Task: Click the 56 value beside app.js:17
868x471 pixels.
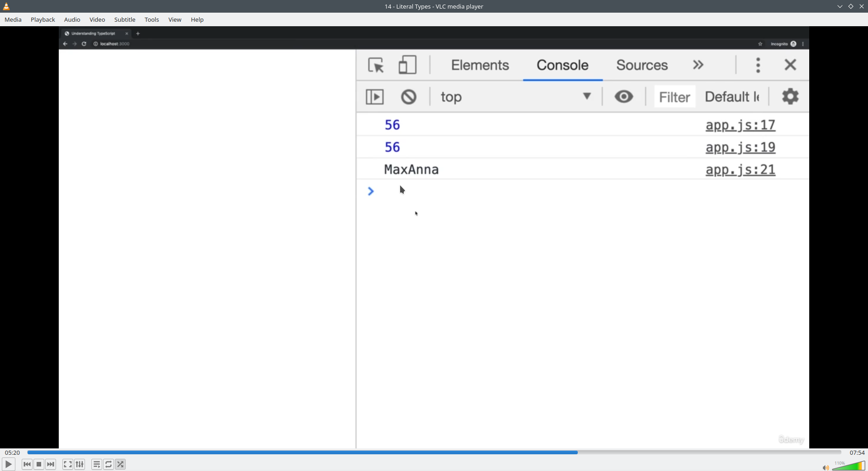Action: pyautogui.click(x=392, y=125)
